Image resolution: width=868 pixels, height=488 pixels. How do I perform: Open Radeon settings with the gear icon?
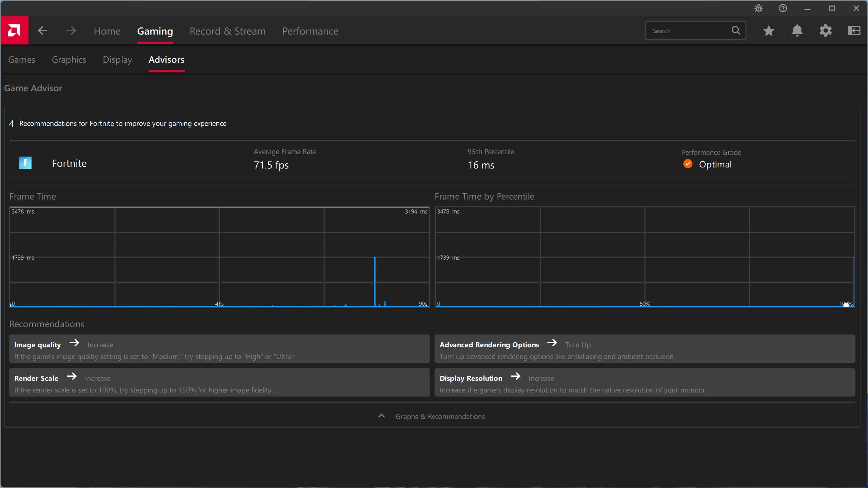[x=826, y=30]
